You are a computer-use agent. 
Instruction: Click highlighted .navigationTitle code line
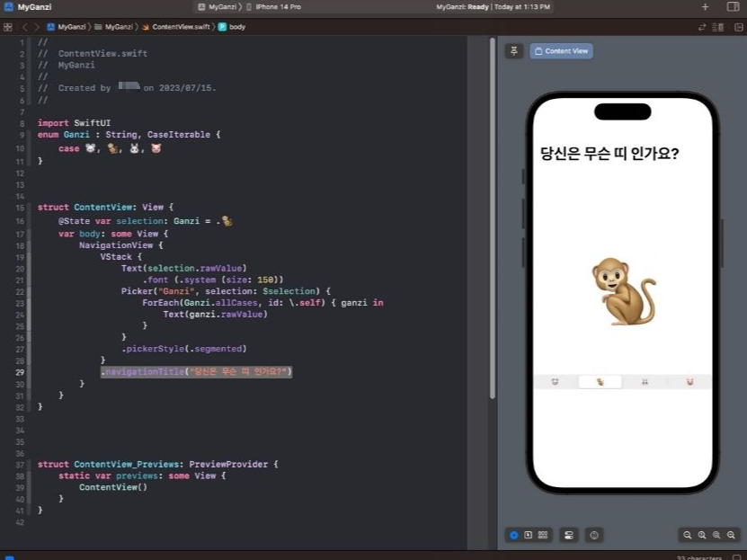point(196,372)
